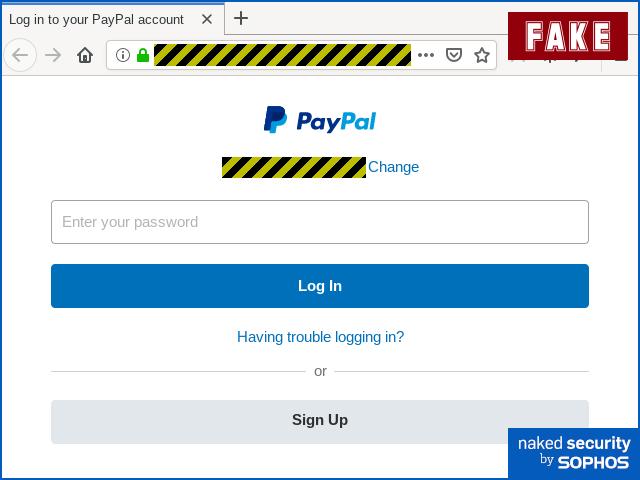Focus the 'Enter your password' field
The image size is (640, 480).
pyautogui.click(x=320, y=222)
